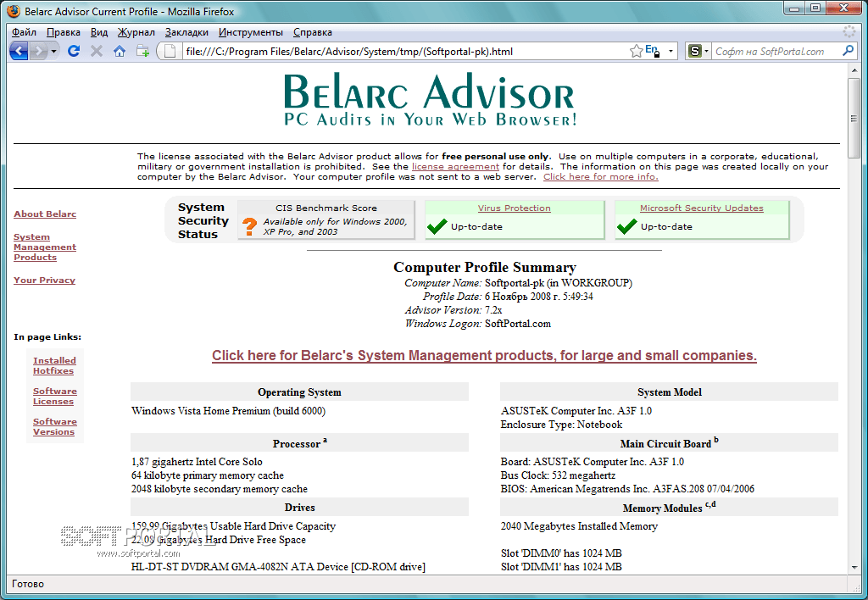Click the throbber activity icon
Screen dimensions: 868x600
(849, 31)
